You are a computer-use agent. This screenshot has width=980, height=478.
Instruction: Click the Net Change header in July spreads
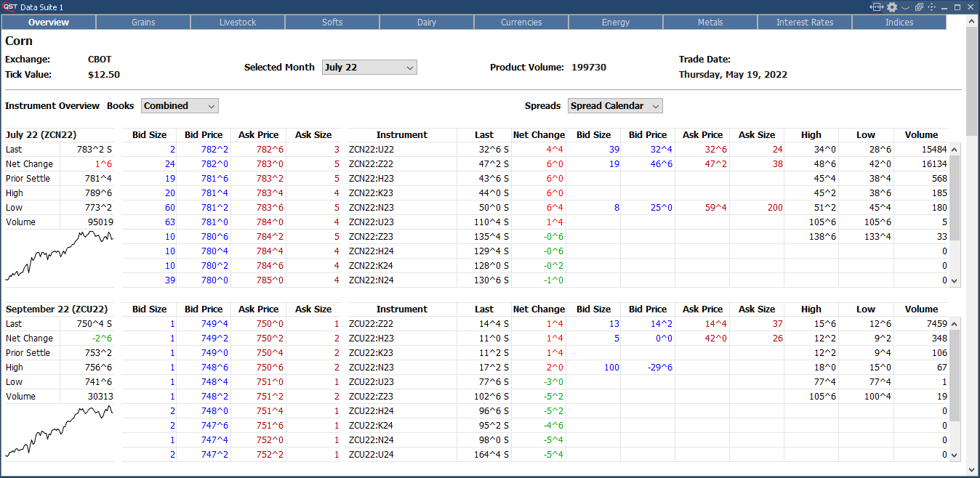539,134
